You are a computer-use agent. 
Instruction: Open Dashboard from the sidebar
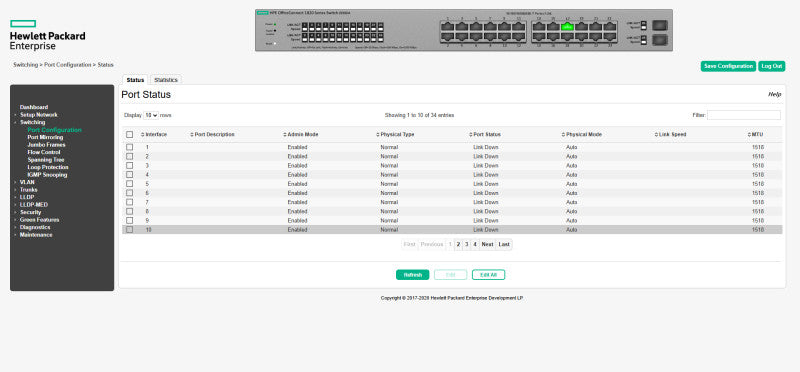click(34, 107)
